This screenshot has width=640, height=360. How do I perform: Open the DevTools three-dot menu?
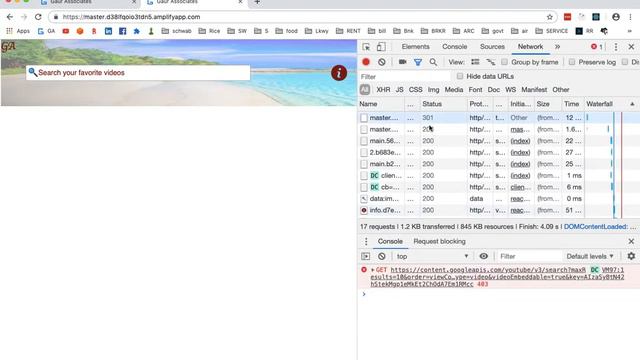pos(616,47)
